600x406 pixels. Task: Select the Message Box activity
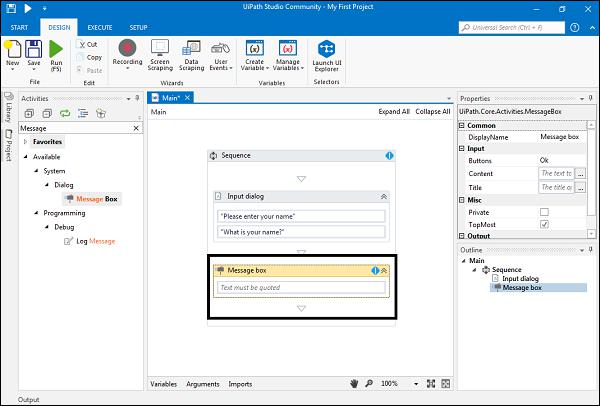coord(92,199)
